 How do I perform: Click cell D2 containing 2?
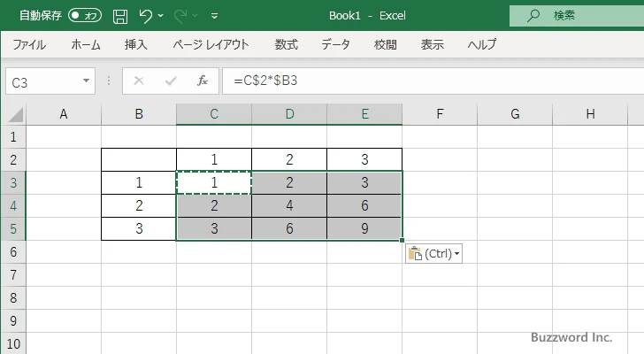[x=289, y=160]
